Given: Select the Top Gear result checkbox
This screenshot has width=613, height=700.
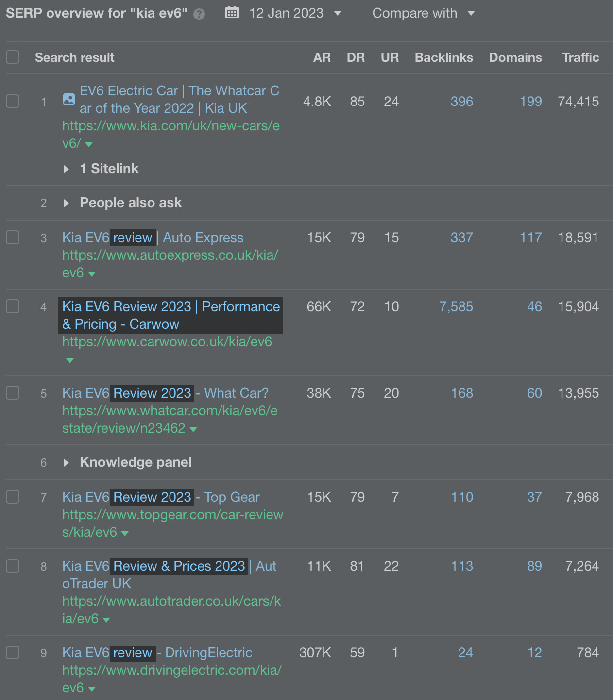Looking at the screenshot, I should click(13, 497).
